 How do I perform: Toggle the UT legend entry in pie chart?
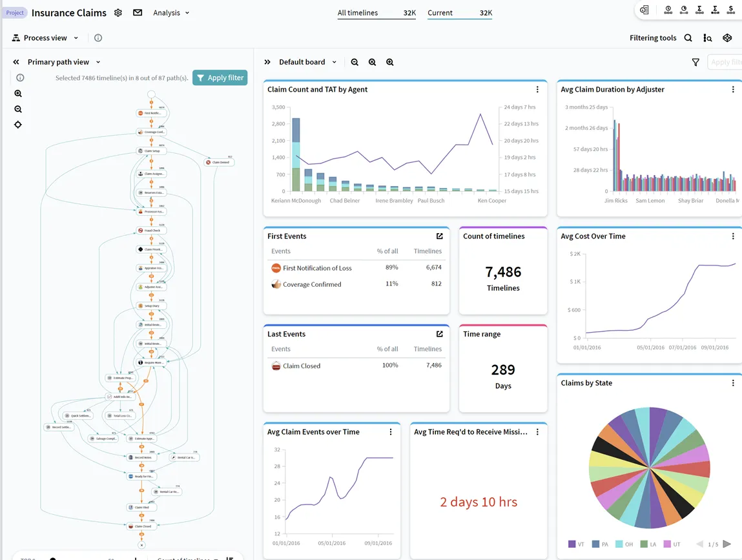pos(672,544)
